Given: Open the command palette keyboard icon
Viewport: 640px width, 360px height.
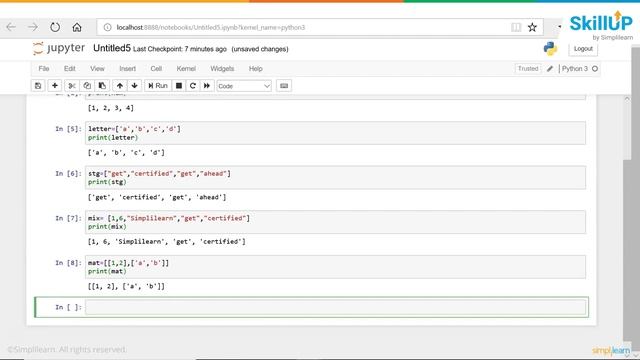Looking at the screenshot, I should (x=284, y=86).
